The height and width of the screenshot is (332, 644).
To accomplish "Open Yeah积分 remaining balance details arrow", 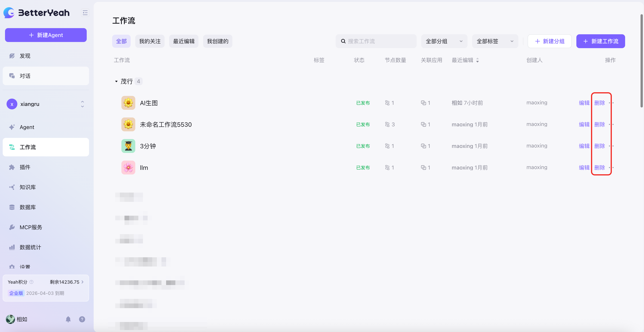I will 82,282.
